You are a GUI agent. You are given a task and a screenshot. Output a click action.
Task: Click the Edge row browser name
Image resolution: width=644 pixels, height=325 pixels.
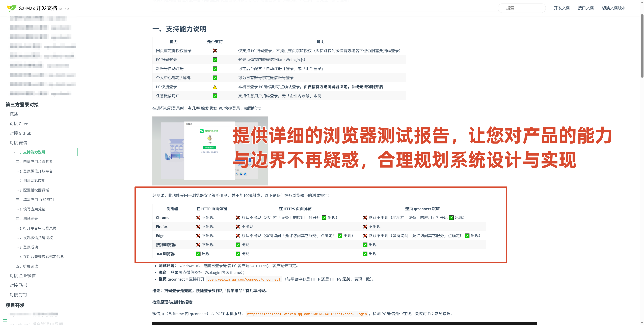pos(160,235)
